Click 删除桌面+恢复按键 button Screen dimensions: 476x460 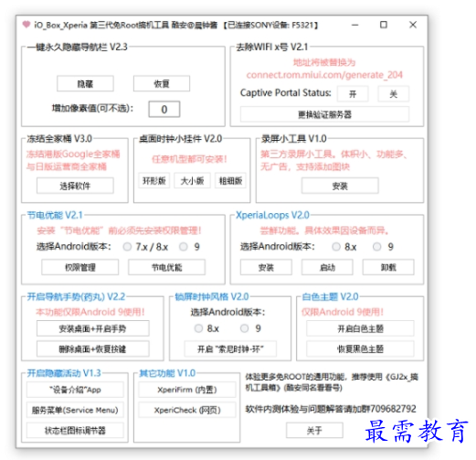tap(93, 348)
